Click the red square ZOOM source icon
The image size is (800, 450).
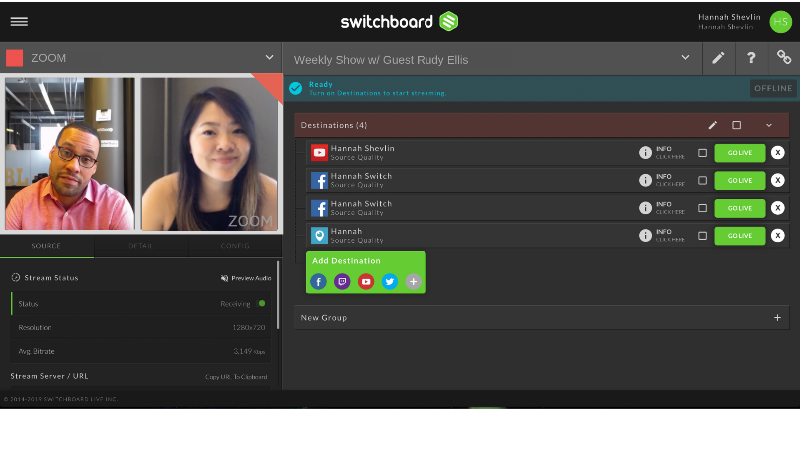[14, 58]
